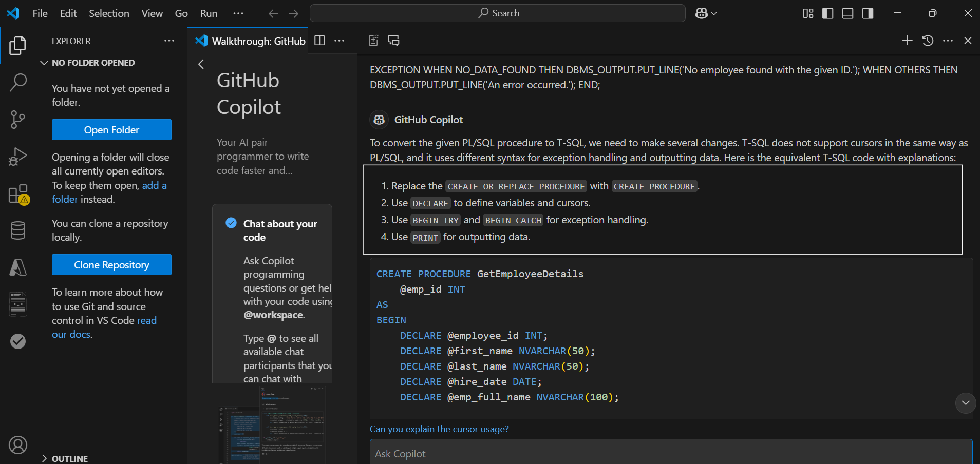
Task: Open the Copilot menu next to Search bar
Action: (x=705, y=13)
